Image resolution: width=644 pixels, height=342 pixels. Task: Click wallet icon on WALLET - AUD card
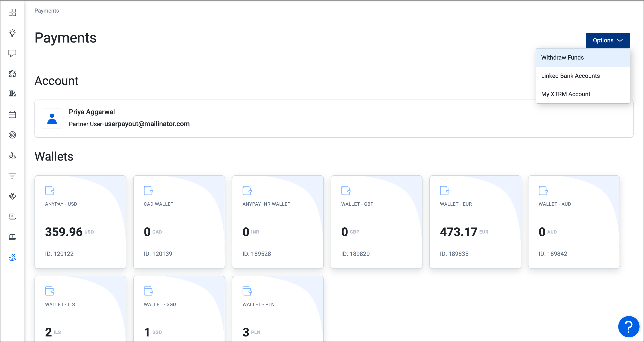[x=543, y=191]
